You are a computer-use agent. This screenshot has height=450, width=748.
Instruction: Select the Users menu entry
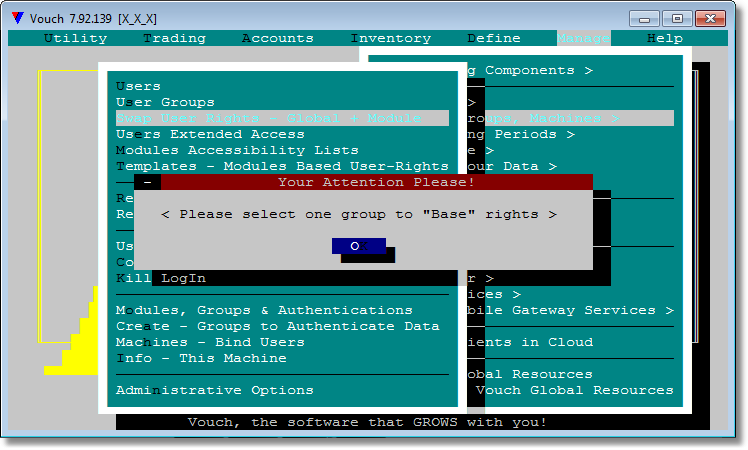pyautogui.click(x=138, y=86)
